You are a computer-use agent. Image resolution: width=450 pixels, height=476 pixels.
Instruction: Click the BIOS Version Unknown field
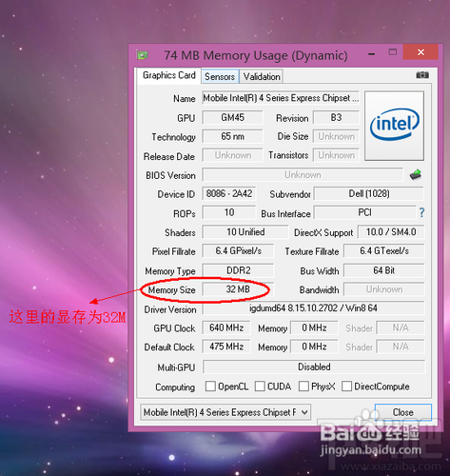click(303, 175)
